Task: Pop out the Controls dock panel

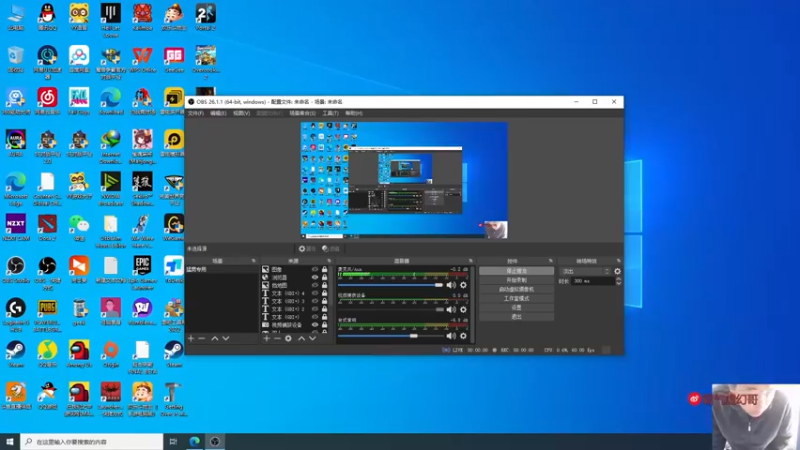Action: tap(551, 261)
